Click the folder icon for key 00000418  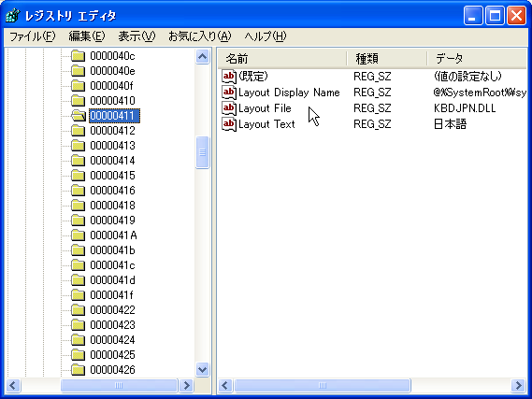pyautogui.click(x=78, y=205)
